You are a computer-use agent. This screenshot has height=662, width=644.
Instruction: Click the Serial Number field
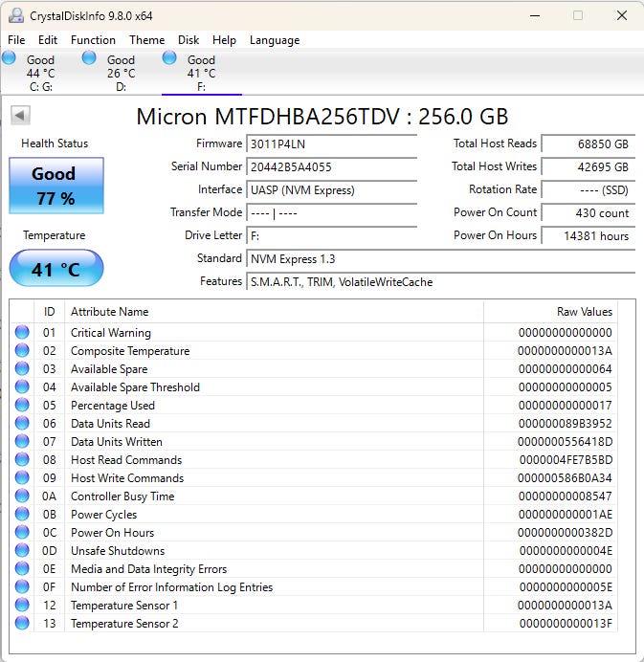331,166
